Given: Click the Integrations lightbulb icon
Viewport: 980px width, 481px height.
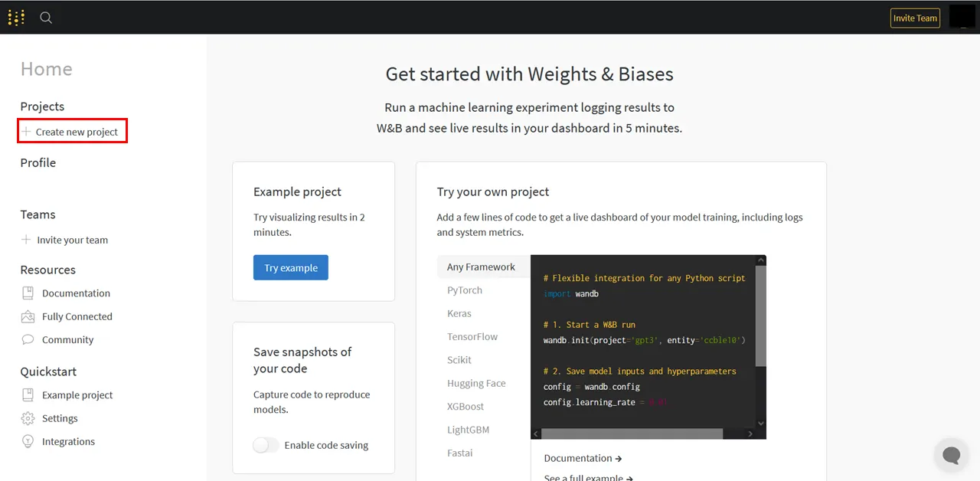Looking at the screenshot, I should coord(28,442).
